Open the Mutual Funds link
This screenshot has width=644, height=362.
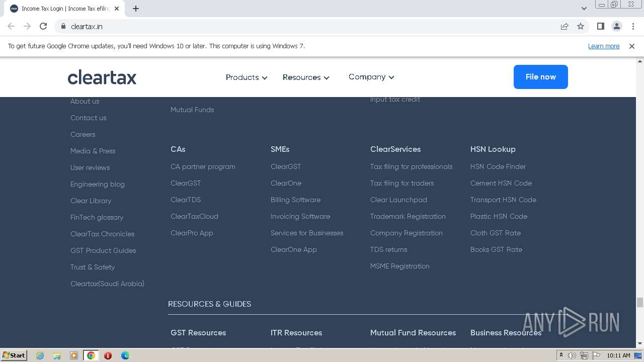192,110
